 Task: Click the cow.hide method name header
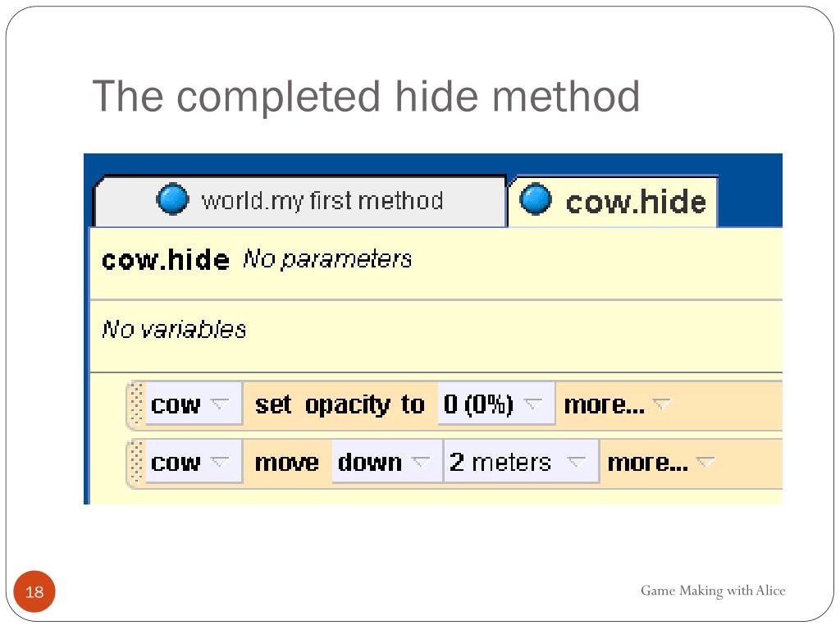click(x=166, y=260)
